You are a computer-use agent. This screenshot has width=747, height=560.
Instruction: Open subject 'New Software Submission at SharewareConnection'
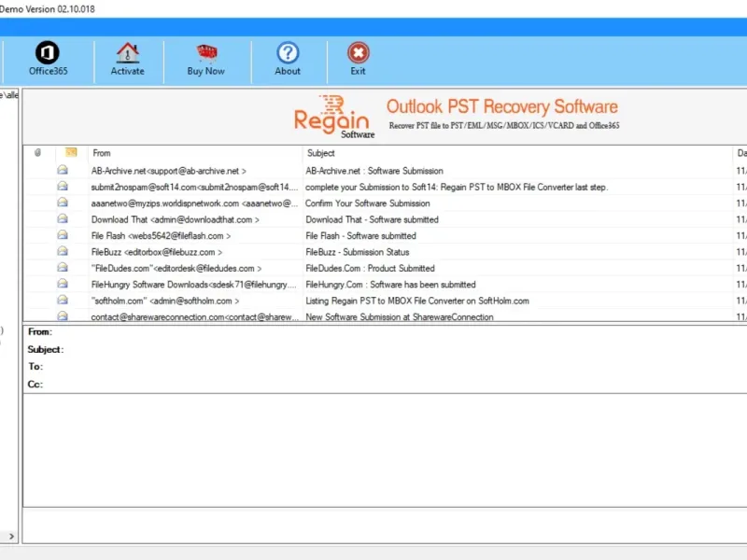coord(400,316)
